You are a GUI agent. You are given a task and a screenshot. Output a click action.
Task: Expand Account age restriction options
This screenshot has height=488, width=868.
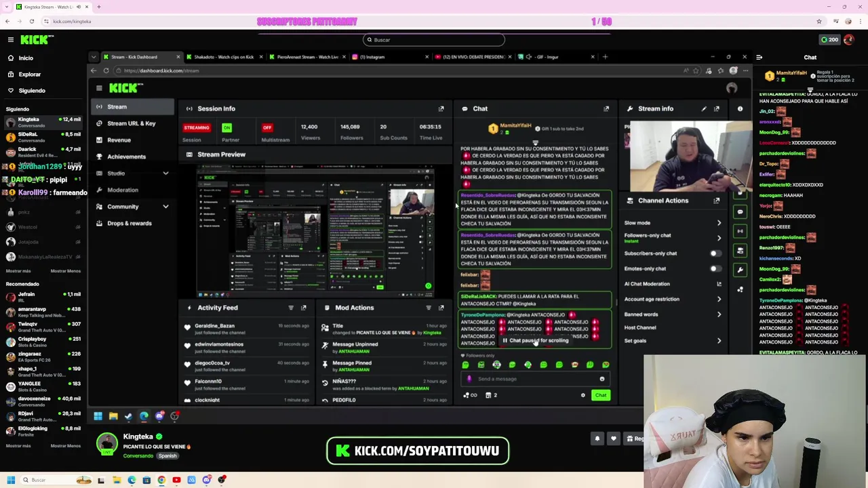pos(719,299)
